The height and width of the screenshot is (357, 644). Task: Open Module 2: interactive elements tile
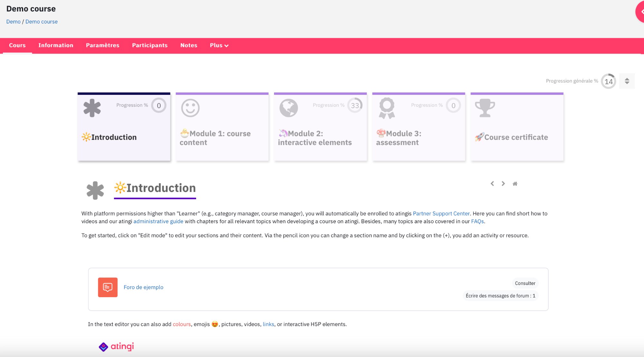(320, 127)
